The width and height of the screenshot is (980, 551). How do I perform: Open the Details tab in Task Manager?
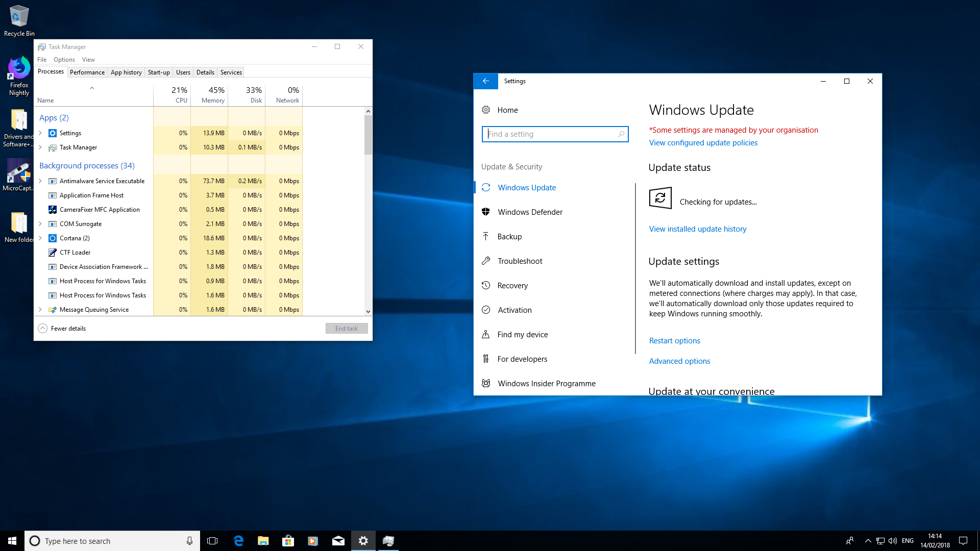(205, 72)
